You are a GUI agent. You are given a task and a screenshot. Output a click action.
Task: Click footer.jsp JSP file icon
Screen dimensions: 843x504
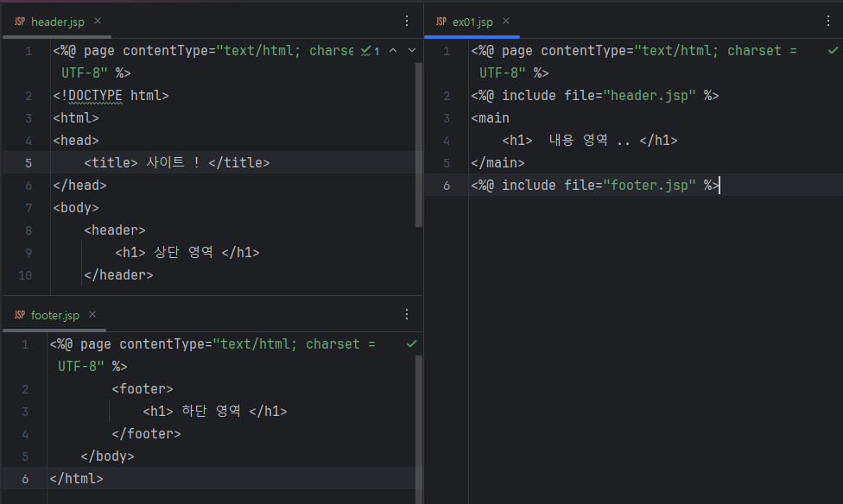pos(20,315)
